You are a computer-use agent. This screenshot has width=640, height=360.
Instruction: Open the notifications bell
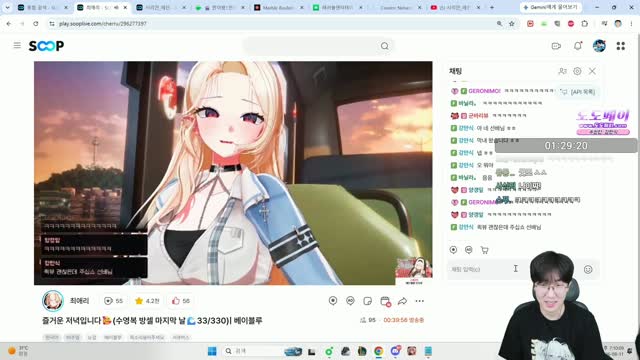tap(578, 46)
